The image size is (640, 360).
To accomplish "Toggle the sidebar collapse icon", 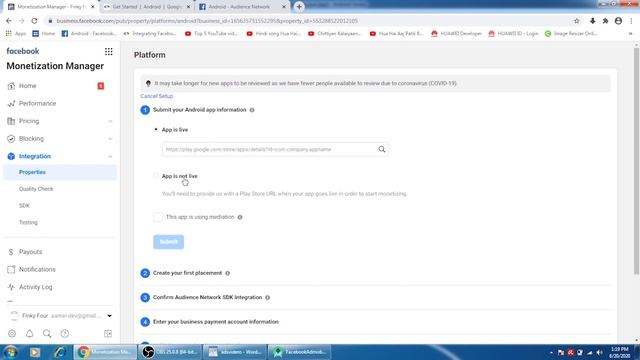I will point(108,333).
